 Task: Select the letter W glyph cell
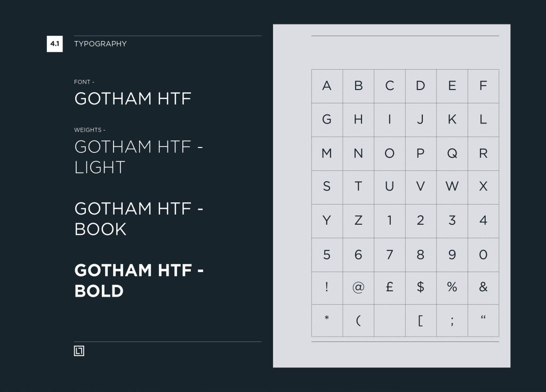tap(452, 186)
